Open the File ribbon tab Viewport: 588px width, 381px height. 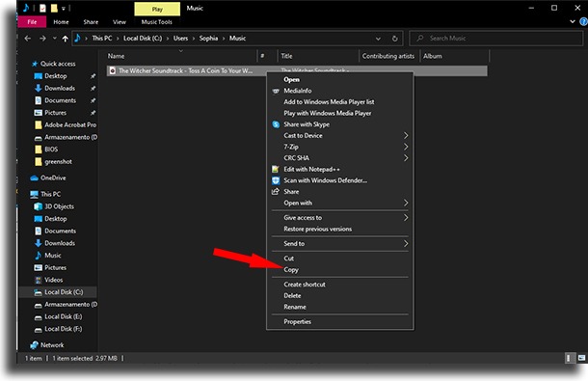pos(32,22)
